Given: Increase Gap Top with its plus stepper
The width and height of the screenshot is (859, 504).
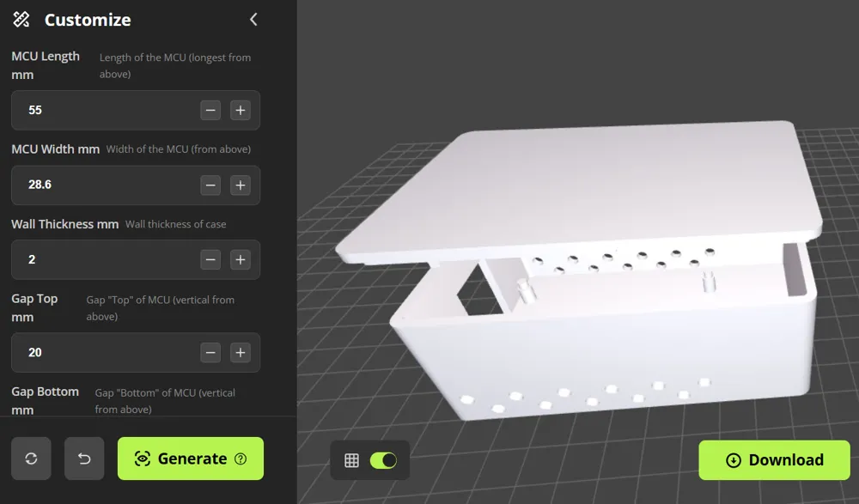Looking at the screenshot, I should tap(241, 352).
